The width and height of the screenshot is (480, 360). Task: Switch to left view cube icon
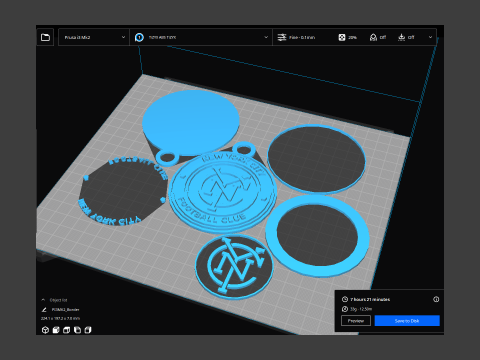click(77, 330)
